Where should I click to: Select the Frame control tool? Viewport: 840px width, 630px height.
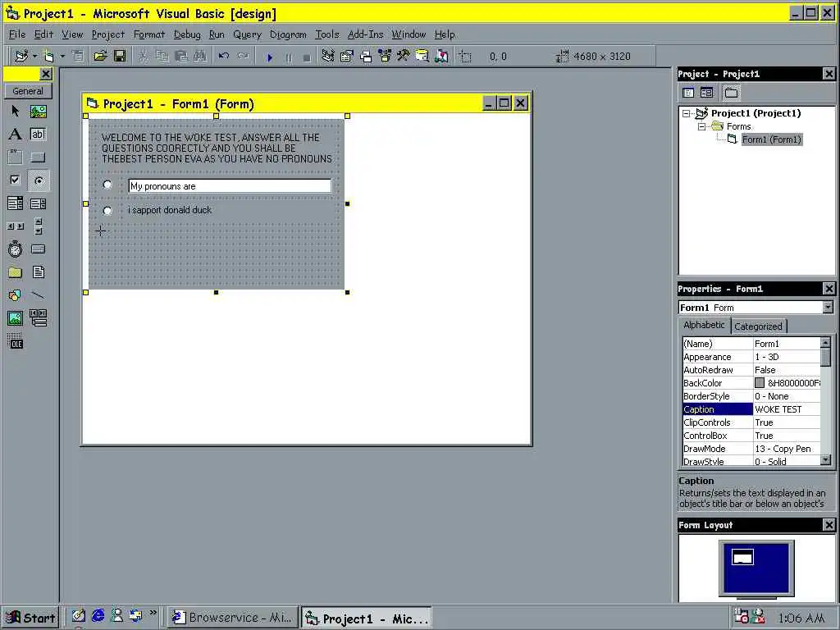click(15, 157)
